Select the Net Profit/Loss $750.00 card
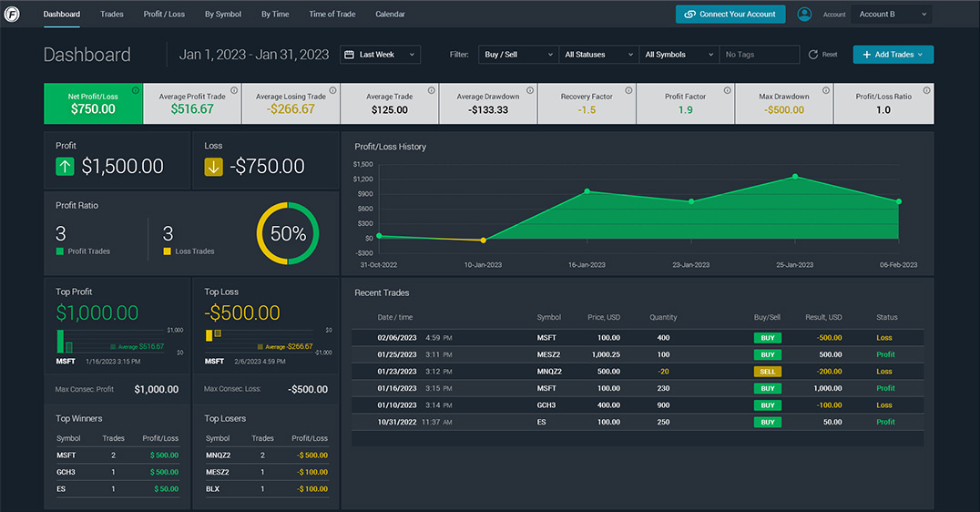Image resolution: width=980 pixels, height=512 pixels. point(93,103)
